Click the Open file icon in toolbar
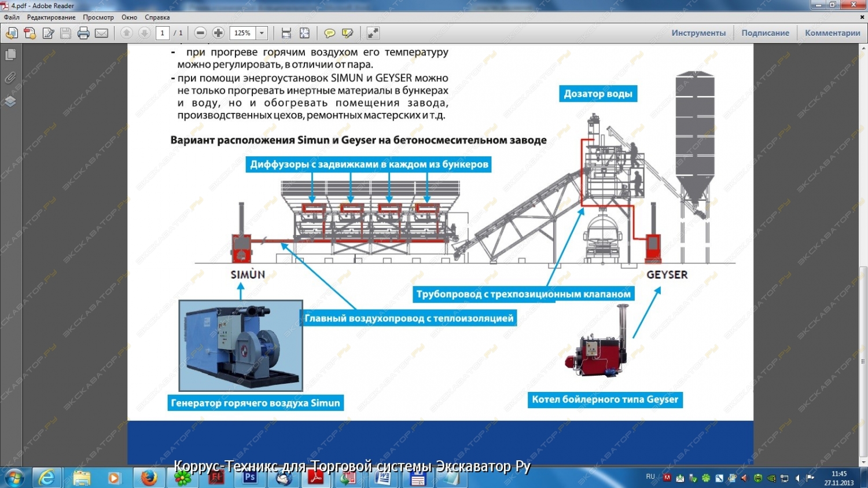 [12, 33]
